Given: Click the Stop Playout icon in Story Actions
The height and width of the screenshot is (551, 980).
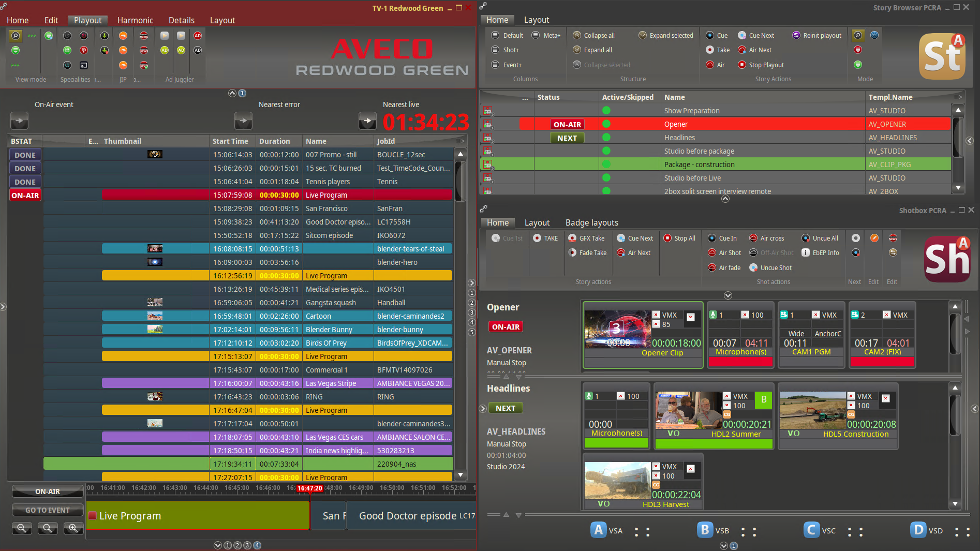Looking at the screenshot, I should click(x=742, y=65).
